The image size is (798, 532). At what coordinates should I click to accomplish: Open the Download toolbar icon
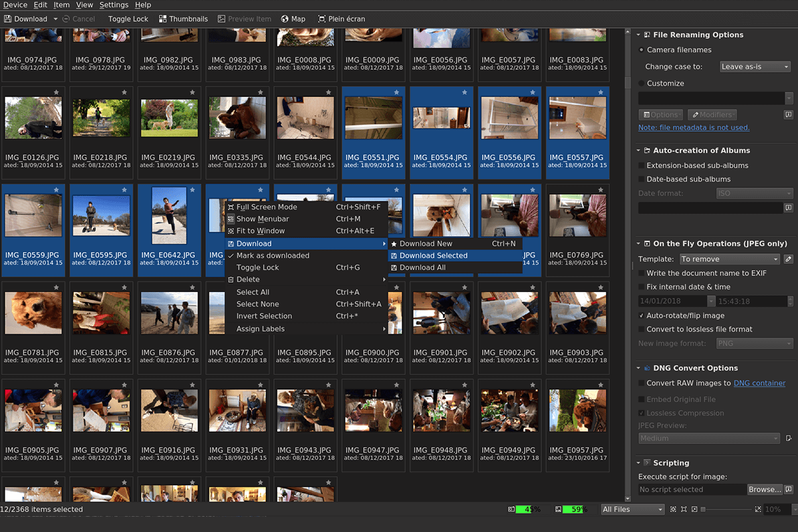coord(25,19)
